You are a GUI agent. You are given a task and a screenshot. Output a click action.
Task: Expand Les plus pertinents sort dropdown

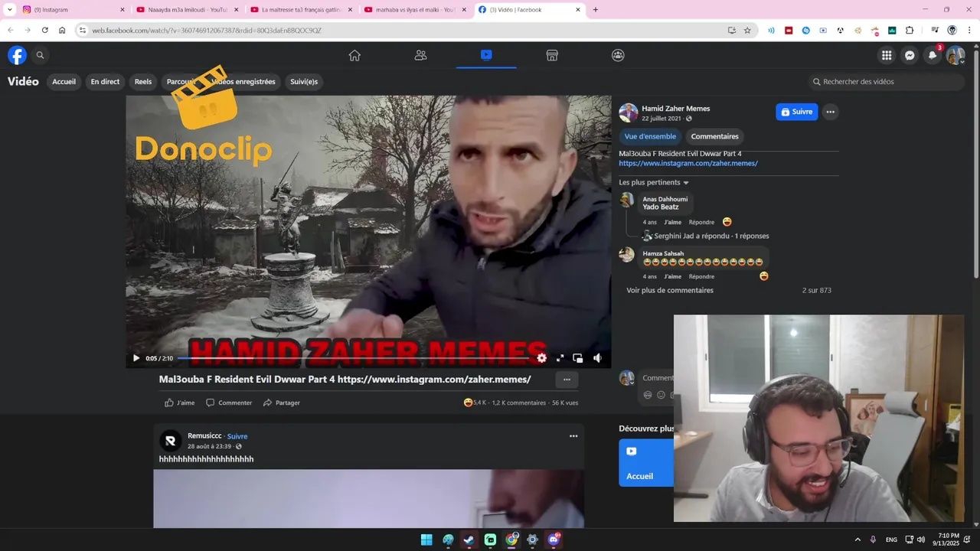pos(654,182)
